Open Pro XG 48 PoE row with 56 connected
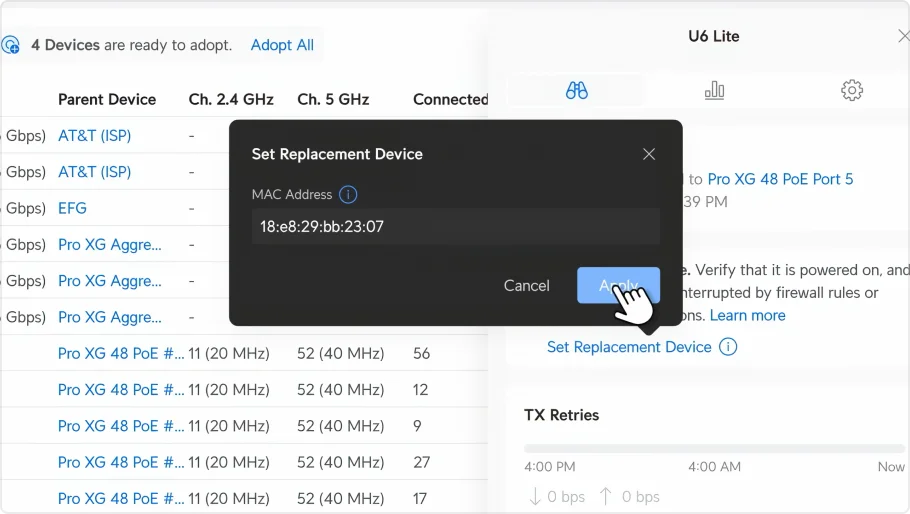This screenshot has height=514, width=910. [x=121, y=353]
